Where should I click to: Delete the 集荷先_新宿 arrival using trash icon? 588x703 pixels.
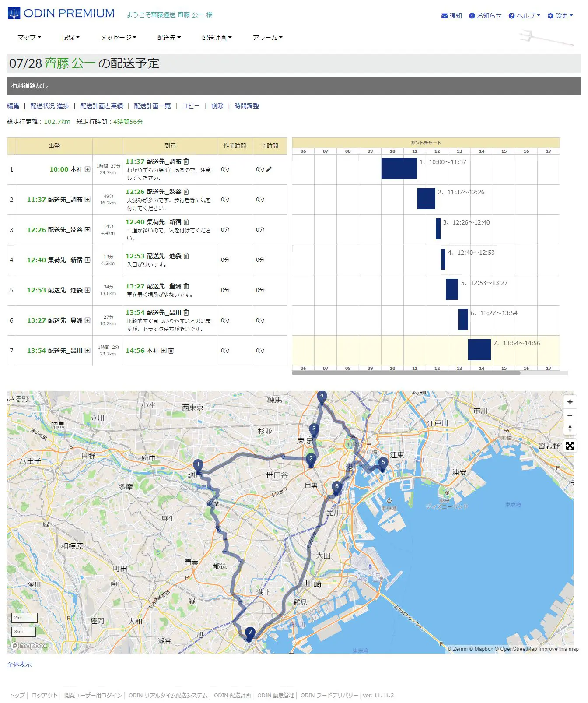tap(186, 222)
